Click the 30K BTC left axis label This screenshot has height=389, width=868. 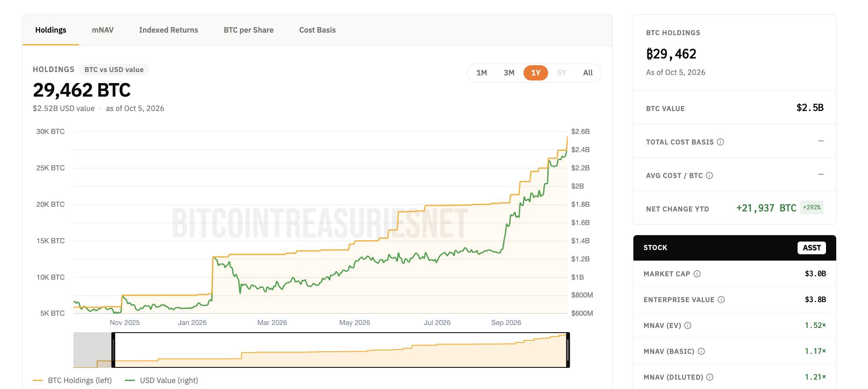(50, 132)
